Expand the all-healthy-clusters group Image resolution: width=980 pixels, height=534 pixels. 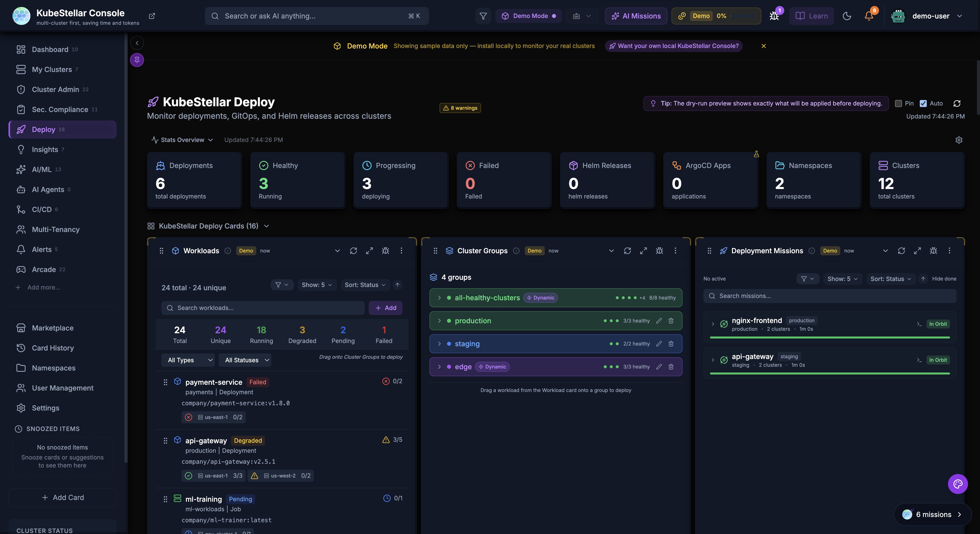(x=439, y=298)
